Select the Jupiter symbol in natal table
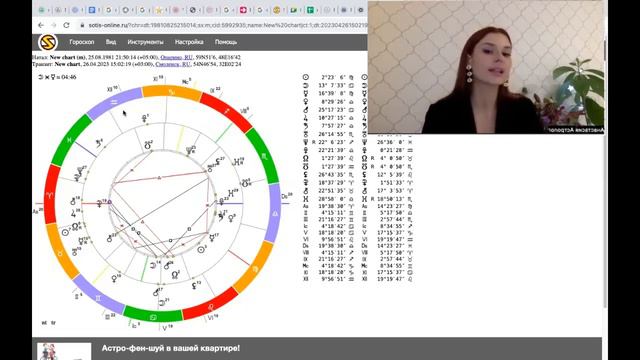This screenshot has height=360, width=640. tap(306, 118)
